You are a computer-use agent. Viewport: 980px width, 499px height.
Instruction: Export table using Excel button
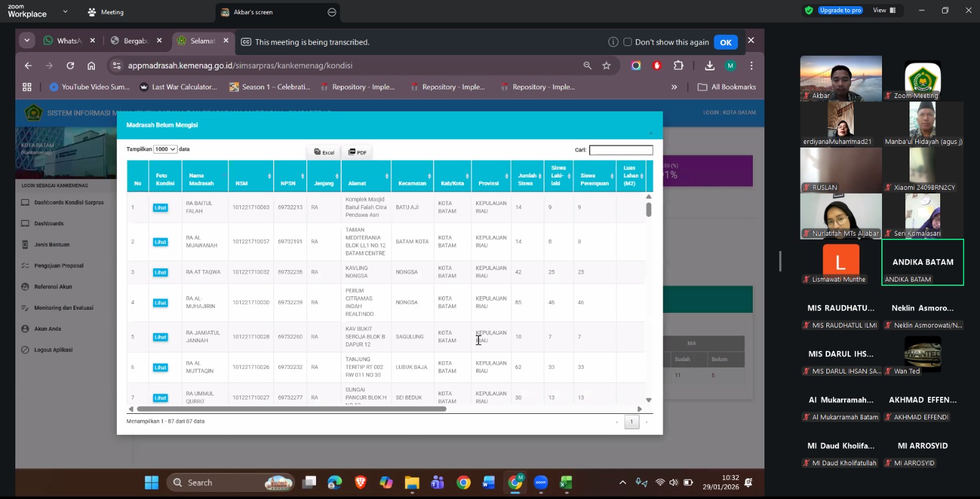tap(324, 152)
